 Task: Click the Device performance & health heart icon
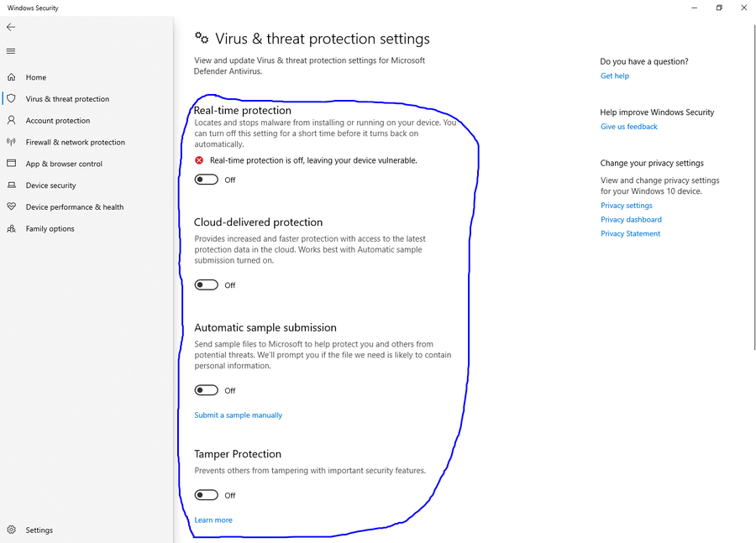(x=12, y=206)
